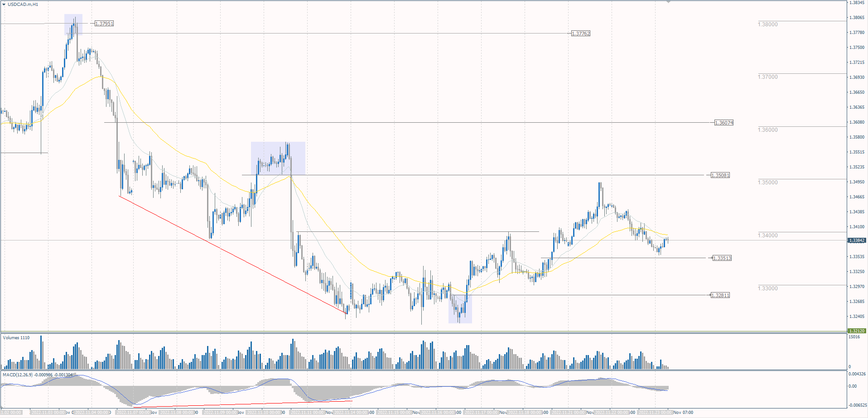Click the 2022.11.21 00:00 date marker

[568, 413]
